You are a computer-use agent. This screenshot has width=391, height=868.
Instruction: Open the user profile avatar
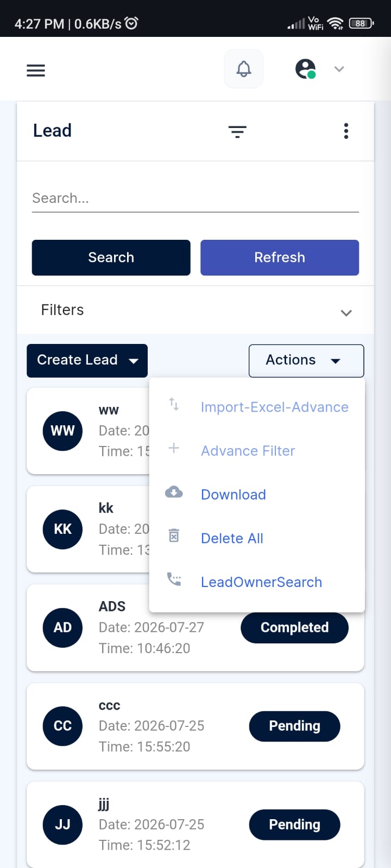(306, 69)
